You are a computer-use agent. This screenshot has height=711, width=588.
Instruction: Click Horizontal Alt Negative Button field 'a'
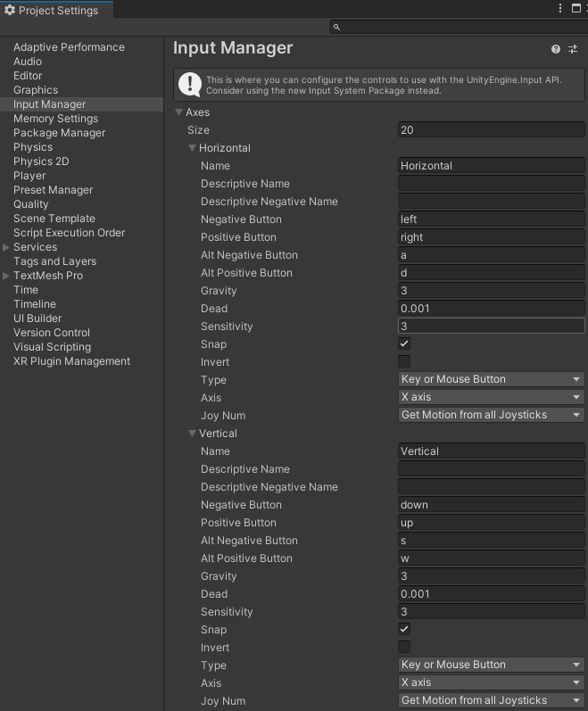pos(491,255)
